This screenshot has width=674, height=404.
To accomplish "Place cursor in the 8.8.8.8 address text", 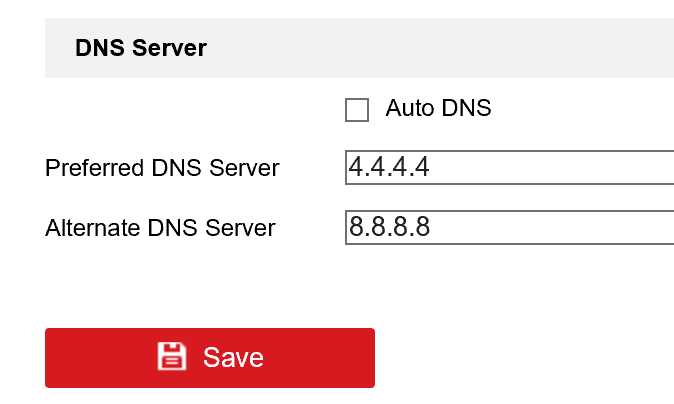I will click(x=389, y=227).
